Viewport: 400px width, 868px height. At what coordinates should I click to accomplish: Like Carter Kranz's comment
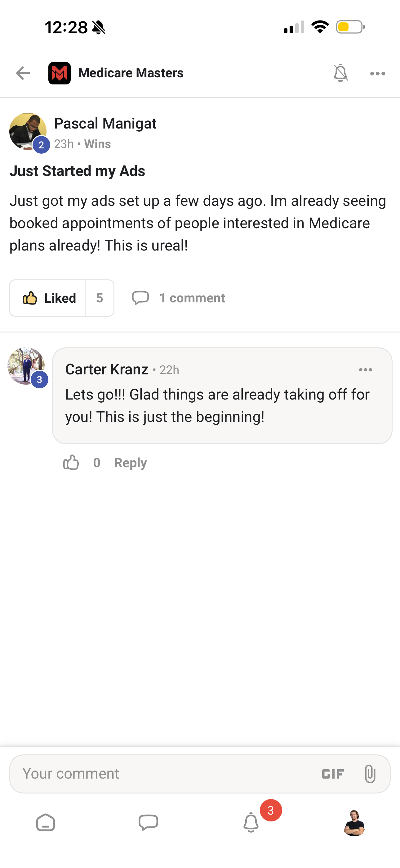click(71, 463)
